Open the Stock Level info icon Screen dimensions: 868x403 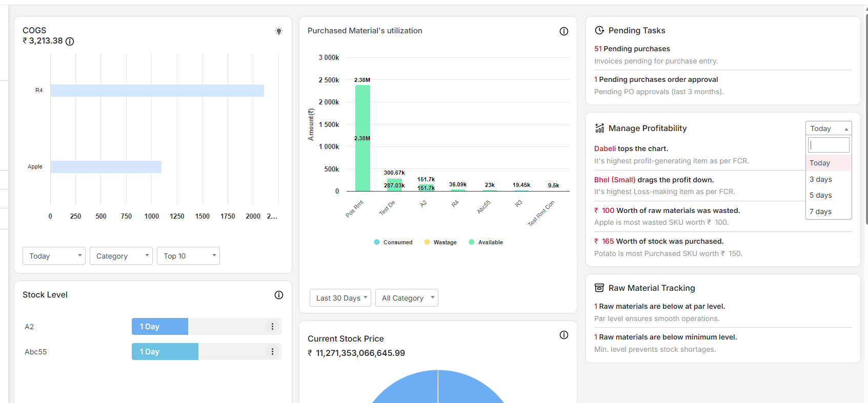coord(279,295)
